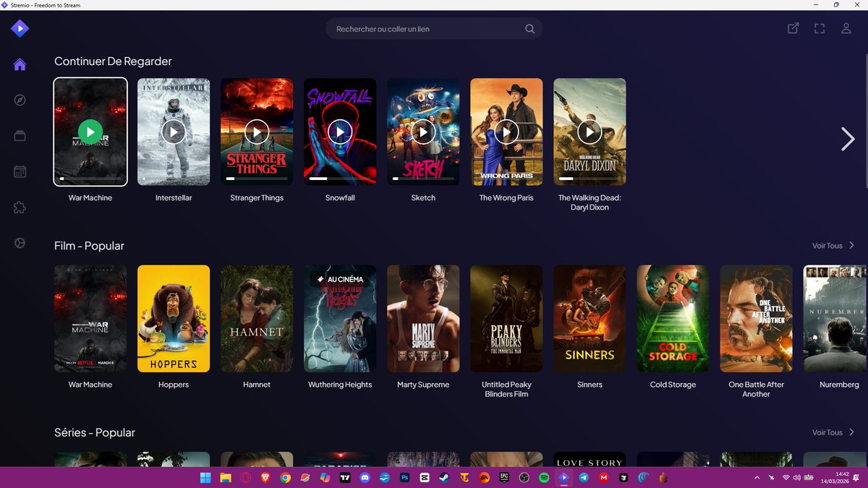The image size is (868, 488).
Task: Open the Discover compass icon in sidebar
Action: point(20,100)
